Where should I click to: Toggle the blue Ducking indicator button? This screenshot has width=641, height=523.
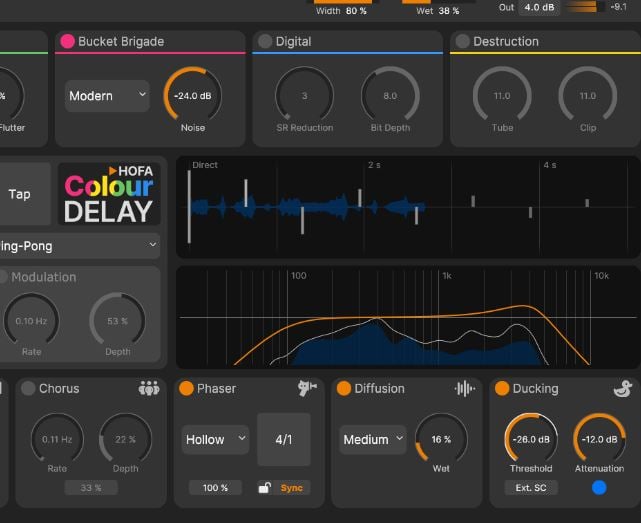click(599, 487)
